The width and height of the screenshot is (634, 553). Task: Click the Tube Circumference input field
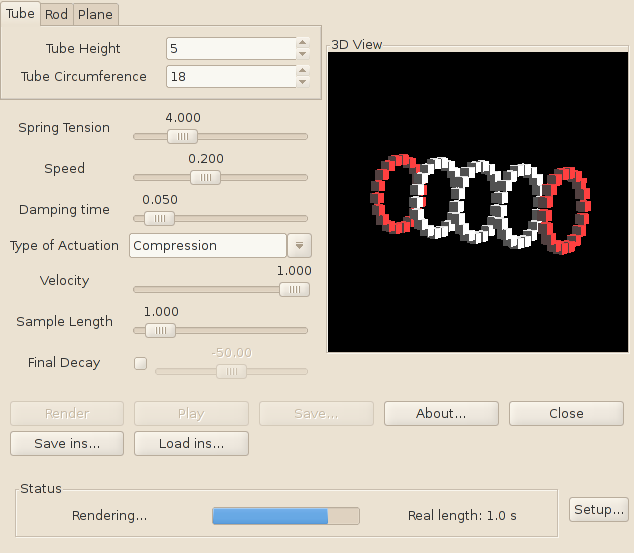230,76
